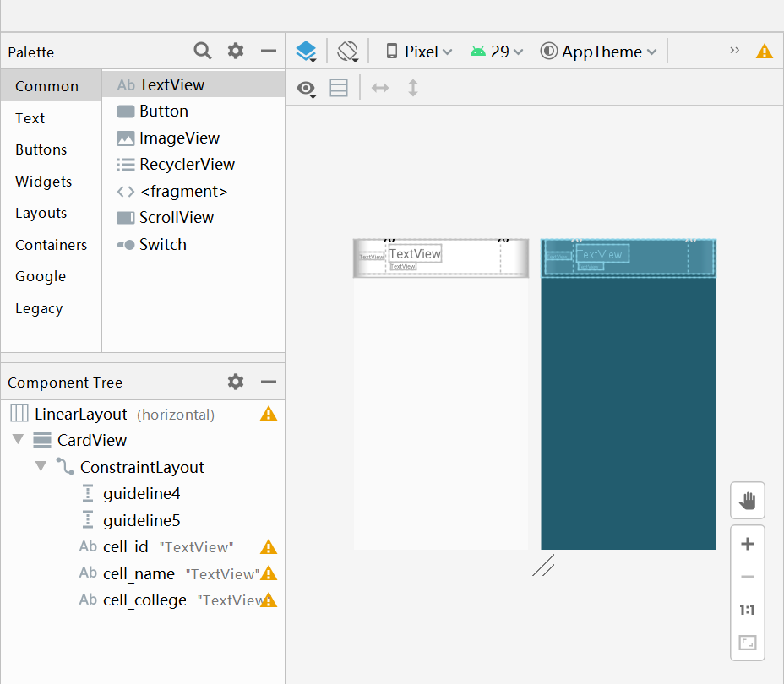Rotate the device orientation in editor
This screenshot has width=784, height=684.
[346, 51]
